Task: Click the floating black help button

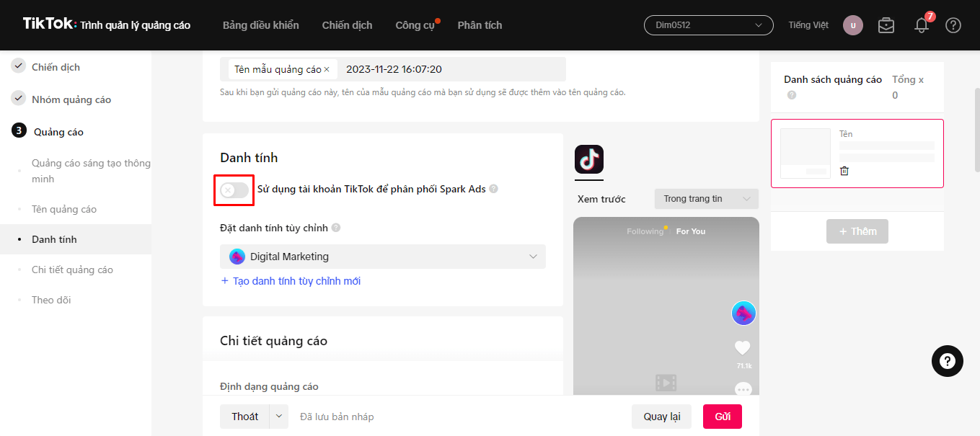Action: [x=948, y=361]
